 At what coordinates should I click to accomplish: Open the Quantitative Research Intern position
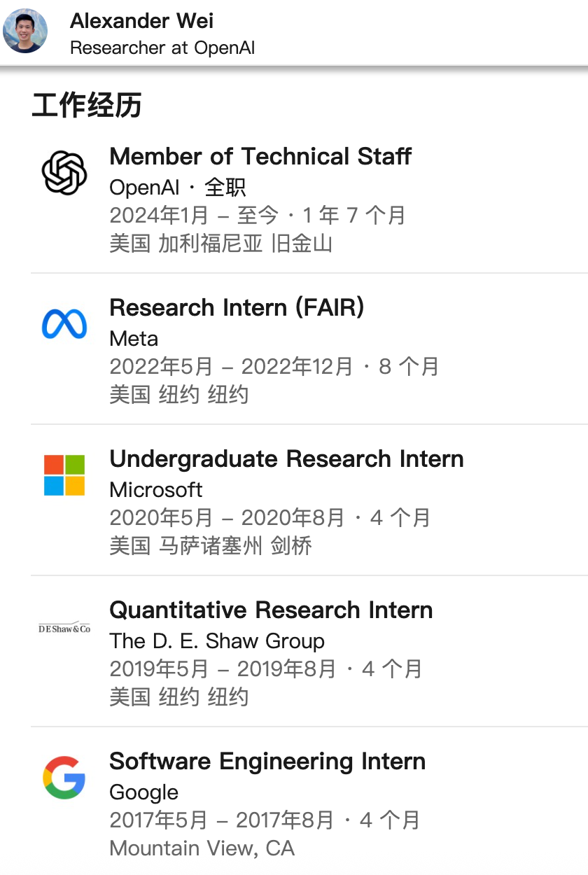[x=271, y=610]
